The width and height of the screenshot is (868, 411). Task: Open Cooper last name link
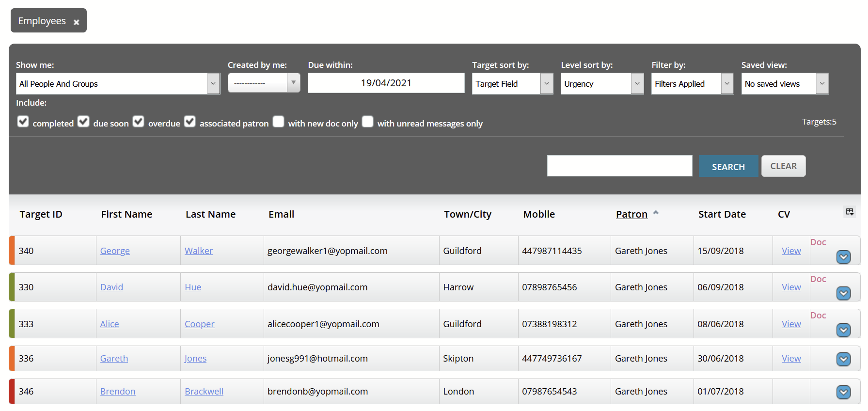pos(200,324)
